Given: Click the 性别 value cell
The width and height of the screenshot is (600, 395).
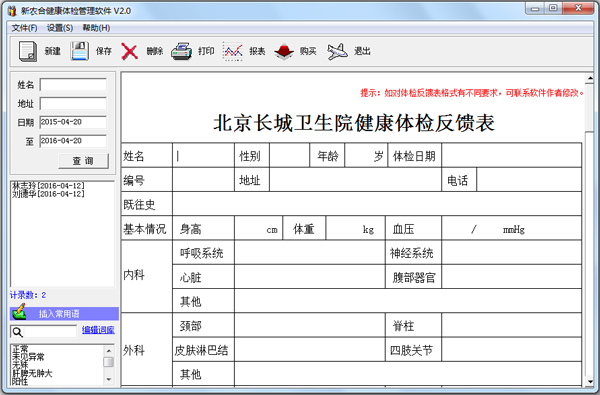Looking at the screenshot, I should [x=290, y=156].
